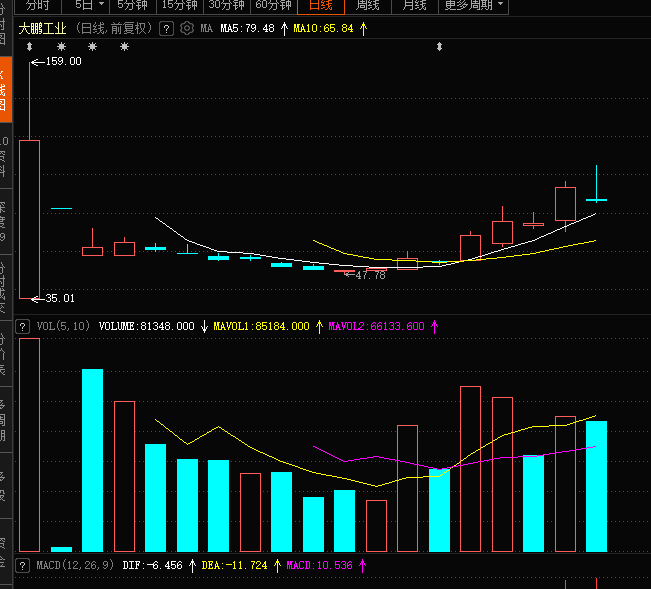Switch to the 月线 monthly tab

click(415, 6)
